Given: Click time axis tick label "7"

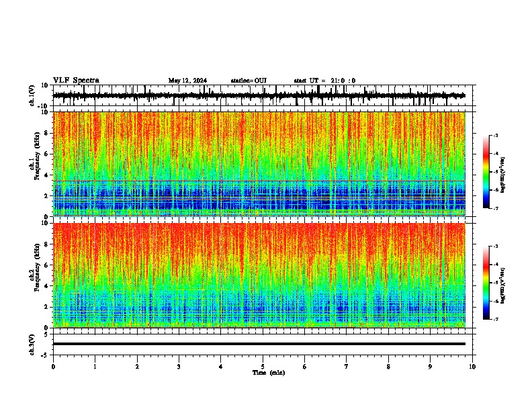Looking at the screenshot, I should point(347,367).
